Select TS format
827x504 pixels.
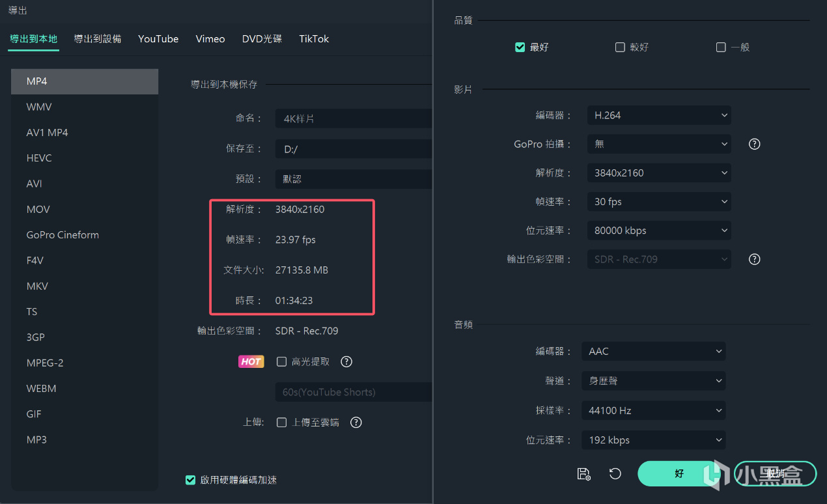(85, 312)
